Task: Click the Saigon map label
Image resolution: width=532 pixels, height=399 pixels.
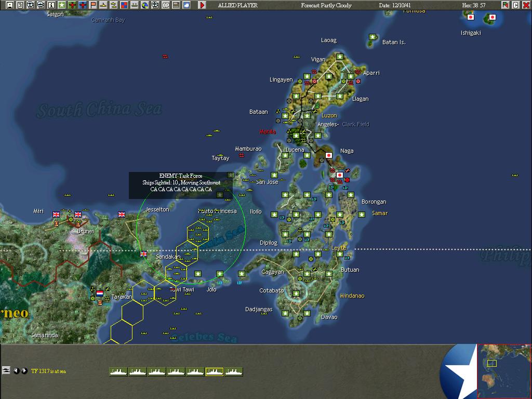Action: pos(55,14)
